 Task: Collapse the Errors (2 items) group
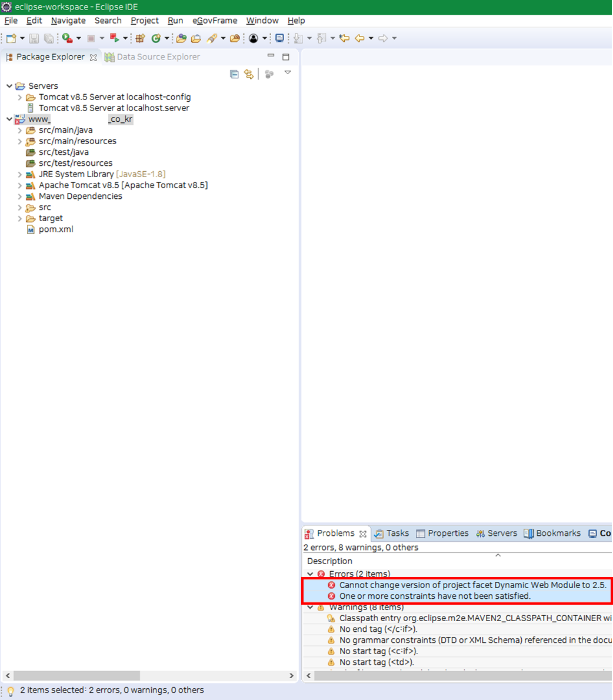(x=310, y=574)
